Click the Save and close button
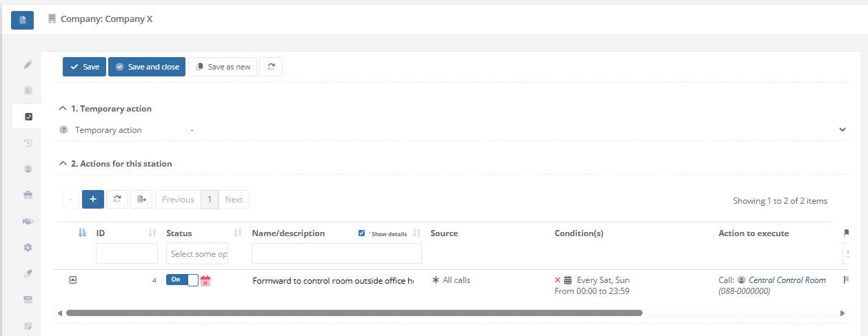This screenshot has width=868, height=336. click(147, 67)
